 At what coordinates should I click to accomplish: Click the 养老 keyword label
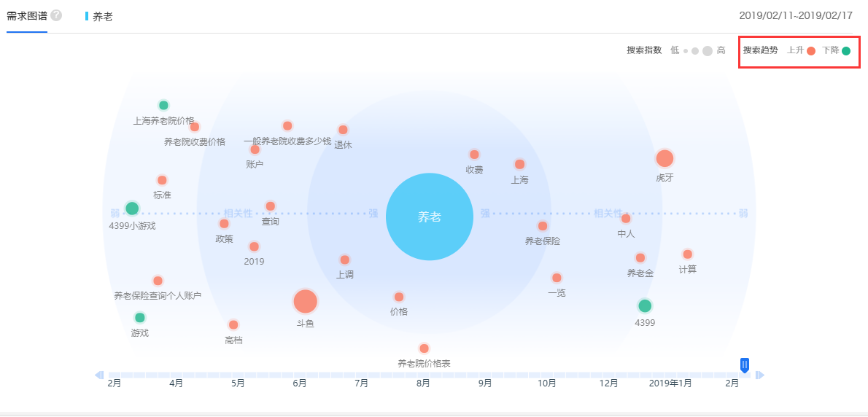103,16
